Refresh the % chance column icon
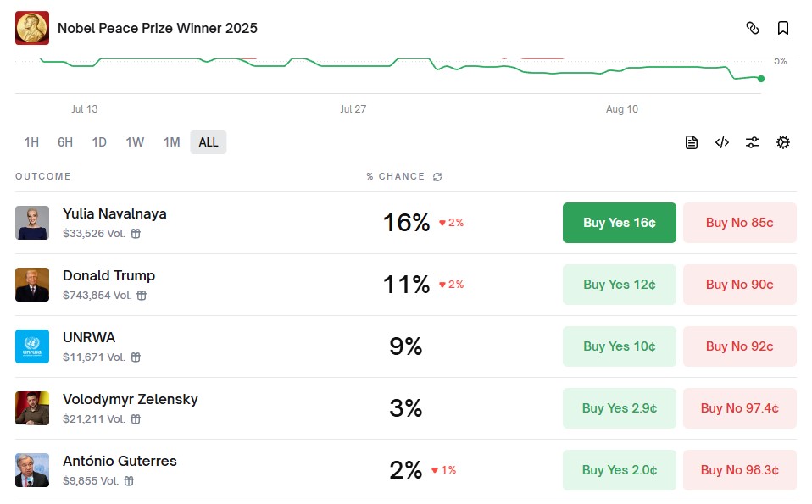812x504 pixels. (x=437, y=177)
